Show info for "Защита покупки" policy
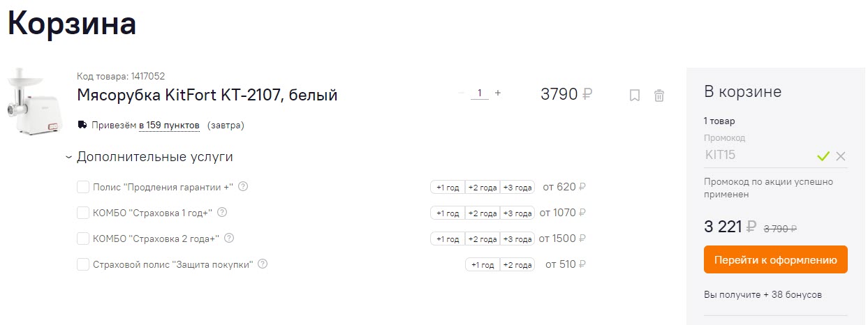 [263, 264]
